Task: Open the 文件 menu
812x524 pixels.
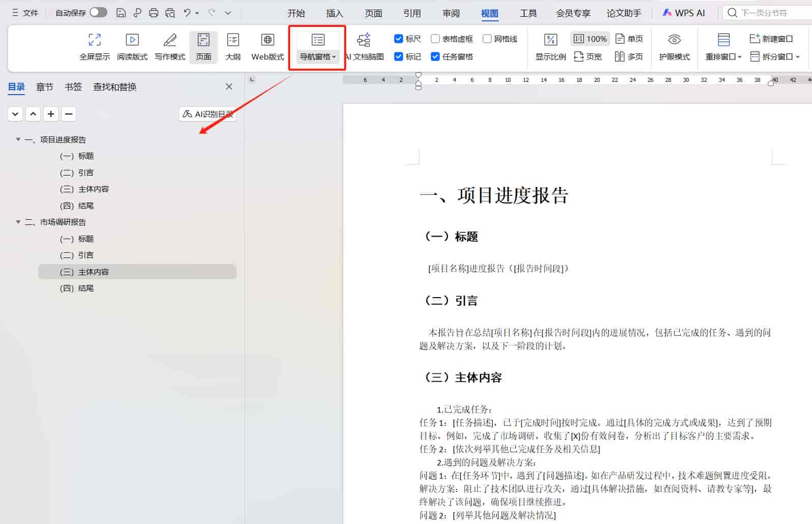Action: (25, 13)
